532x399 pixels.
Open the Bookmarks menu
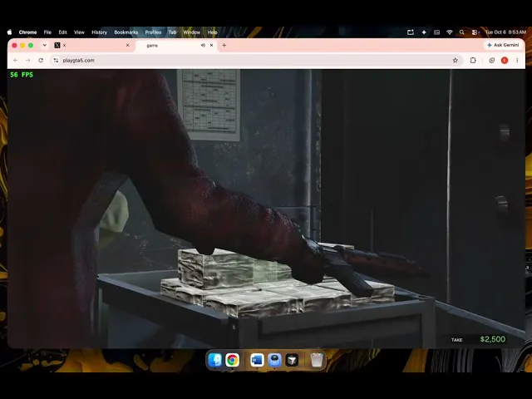[126, 32]
